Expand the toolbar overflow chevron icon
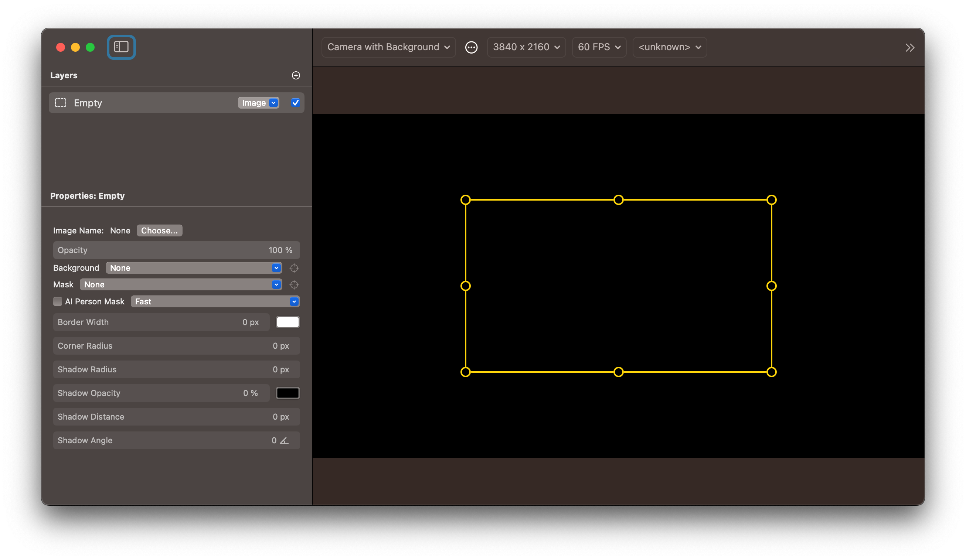 (x=910, y=48)
